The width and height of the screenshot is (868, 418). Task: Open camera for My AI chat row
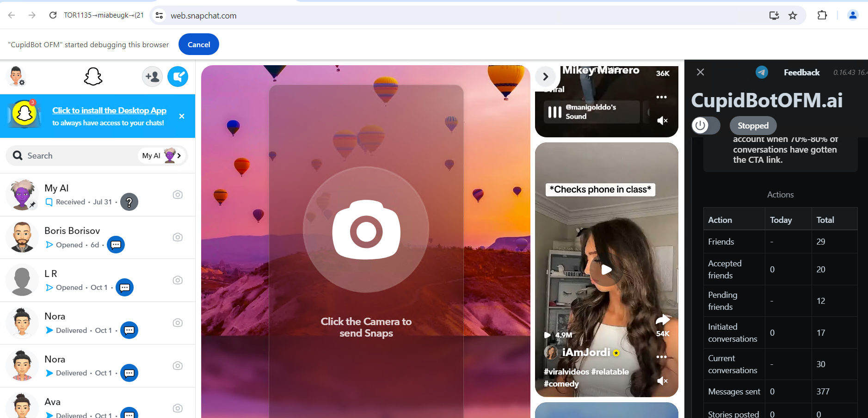[x=178, y=195]
